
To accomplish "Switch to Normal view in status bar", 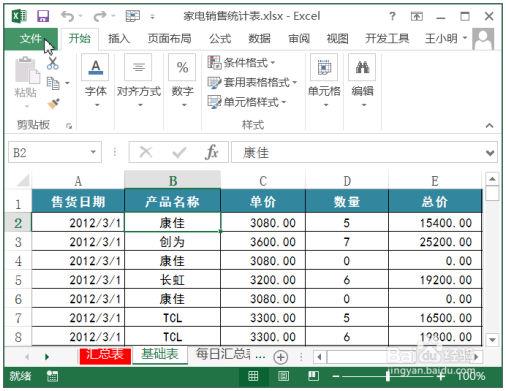I will click(x=253, y=376).
